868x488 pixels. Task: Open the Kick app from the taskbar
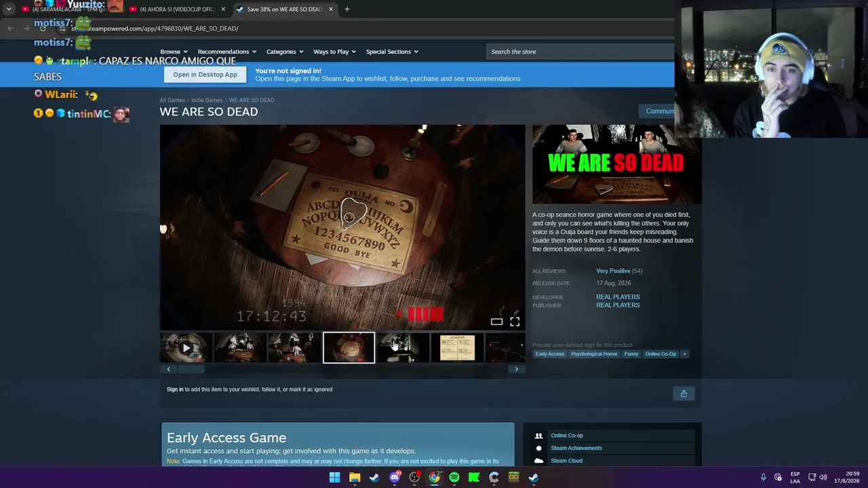[x=474, y=477]
